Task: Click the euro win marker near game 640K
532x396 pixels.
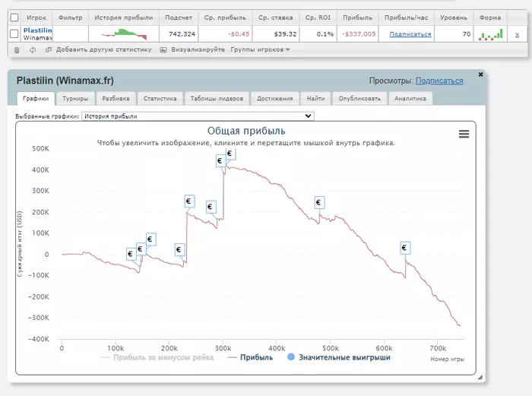Action: tap(405, 248)
